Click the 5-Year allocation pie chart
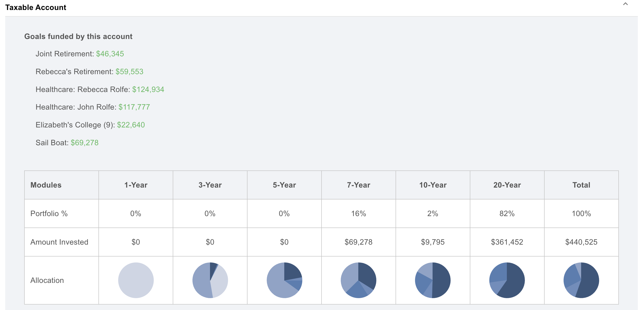Screen dimensions: 644x310 [284, 280]
